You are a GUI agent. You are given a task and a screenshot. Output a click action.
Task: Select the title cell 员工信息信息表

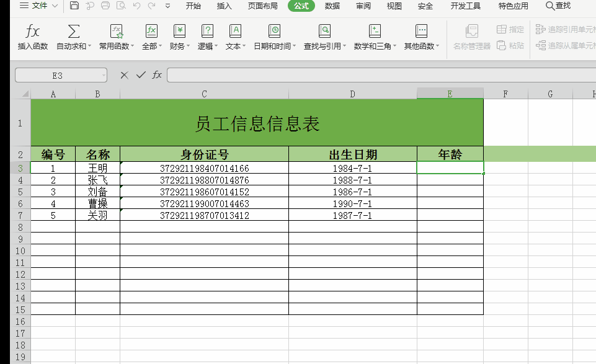[x=257, y=123]
